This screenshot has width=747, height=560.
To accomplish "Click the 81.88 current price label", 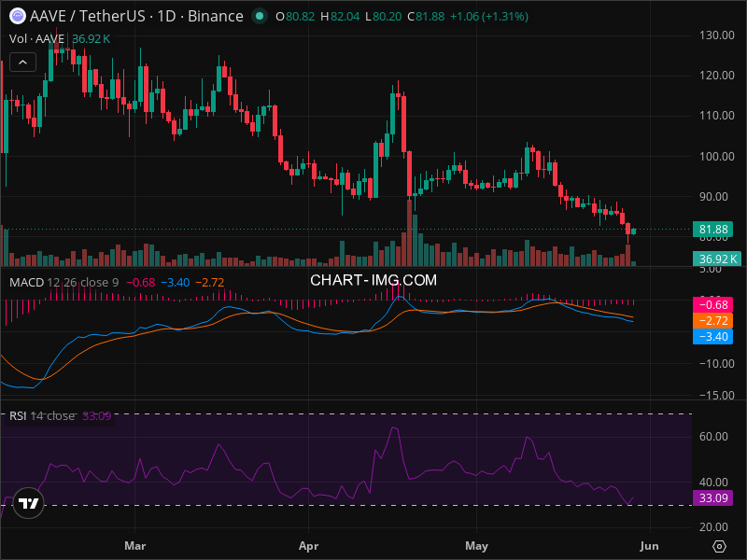I will coord(712,230).
